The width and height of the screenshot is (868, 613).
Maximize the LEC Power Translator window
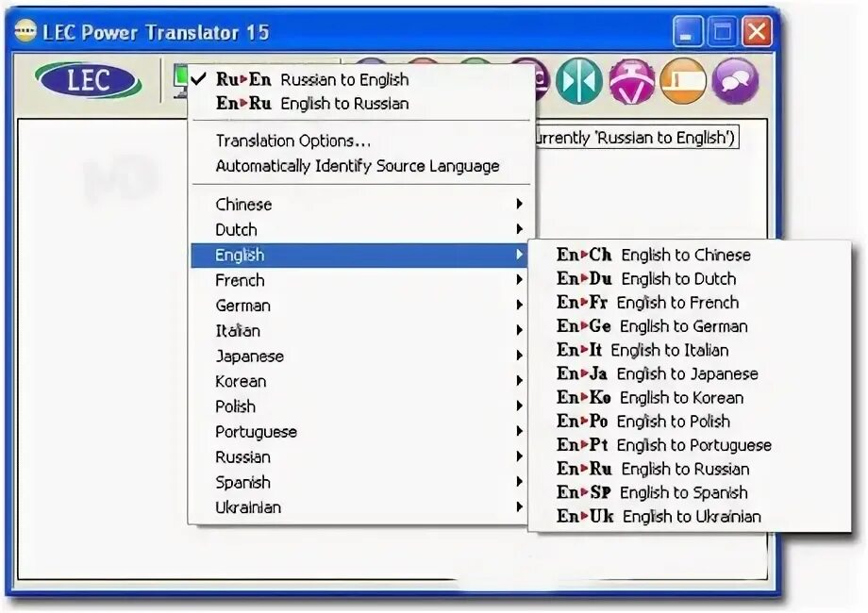tap(723, 31)
